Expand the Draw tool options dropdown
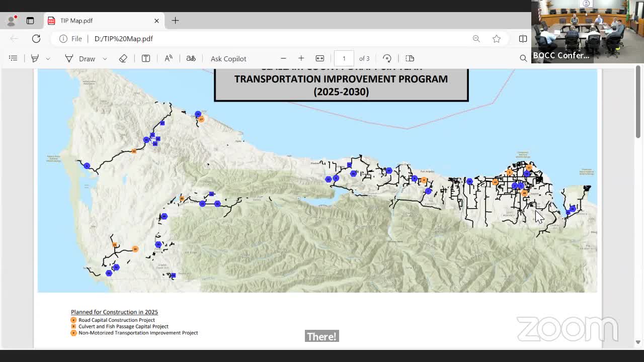The image size is (644, 362). [x=105, y=59]
